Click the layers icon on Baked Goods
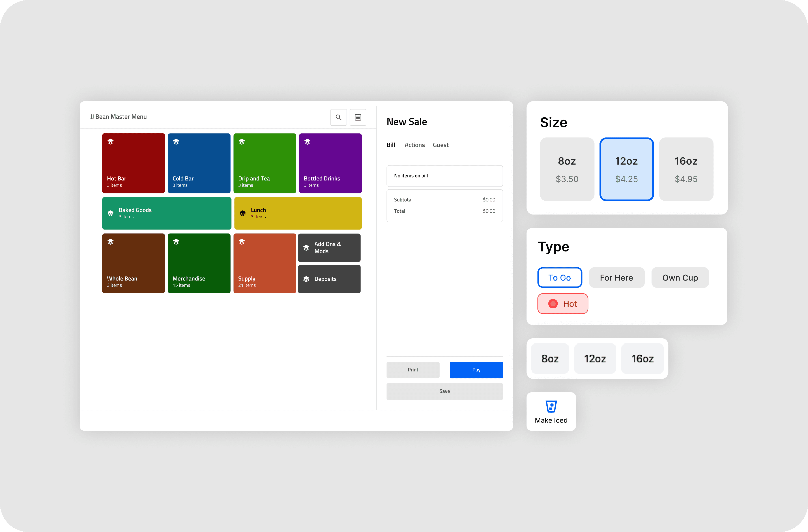Screen dimensions: 808x532 coord(110,213)
